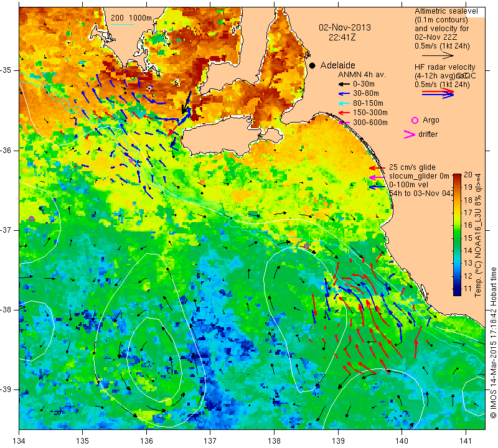This screenshot has height=448, width=498.
Task: Click the '0-30m' depth label
Action: click(x=364, y=84)
